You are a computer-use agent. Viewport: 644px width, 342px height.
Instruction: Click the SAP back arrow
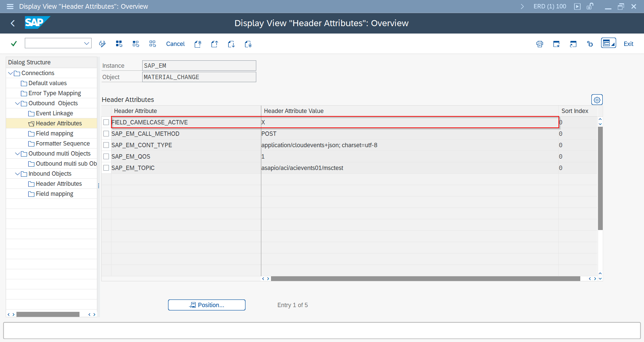point(13,23)
